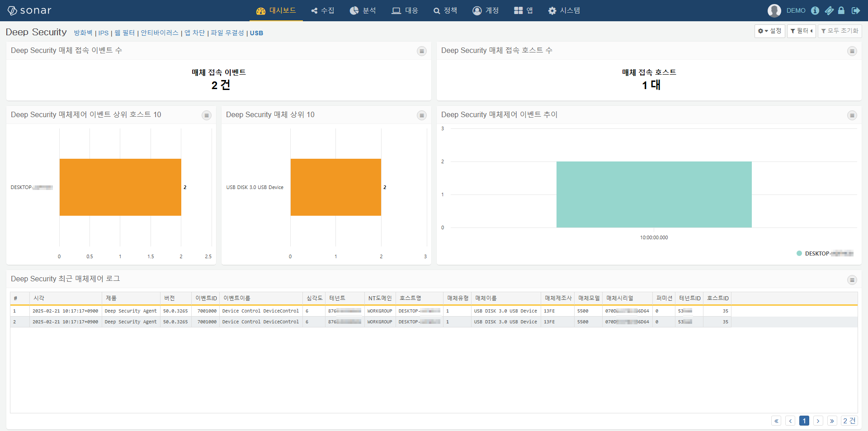Viewport: 868px width, 431px height.
Task: Open the 수집 collection menu
Action: (323, 10)
